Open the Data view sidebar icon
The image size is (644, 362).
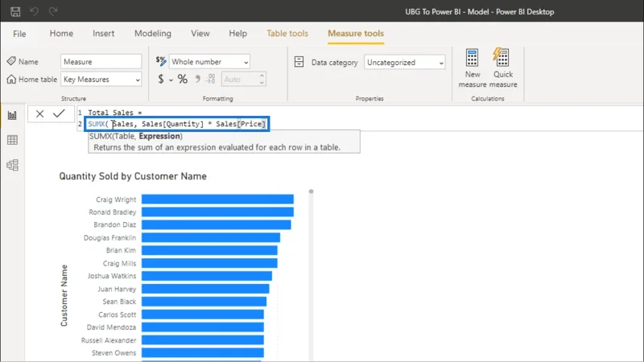tap(12, 140)
